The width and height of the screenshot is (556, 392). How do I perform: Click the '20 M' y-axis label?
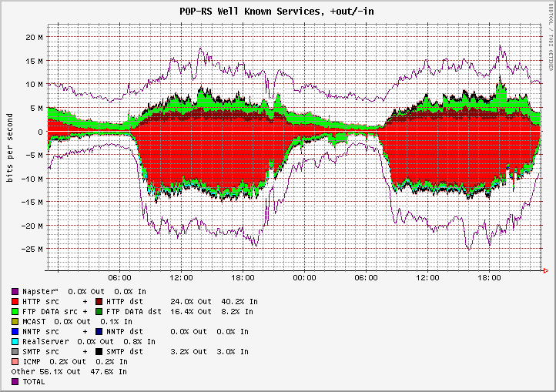(34, 37)
